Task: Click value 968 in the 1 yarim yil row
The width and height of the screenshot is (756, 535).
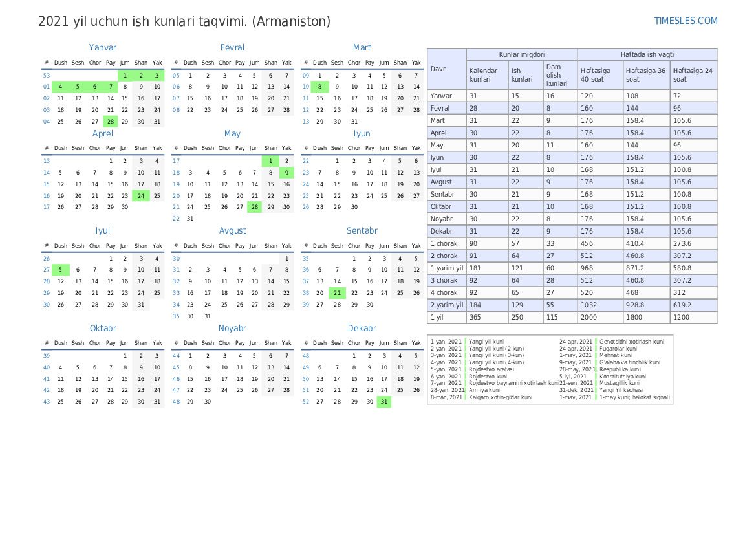Action: pos(587,268)
